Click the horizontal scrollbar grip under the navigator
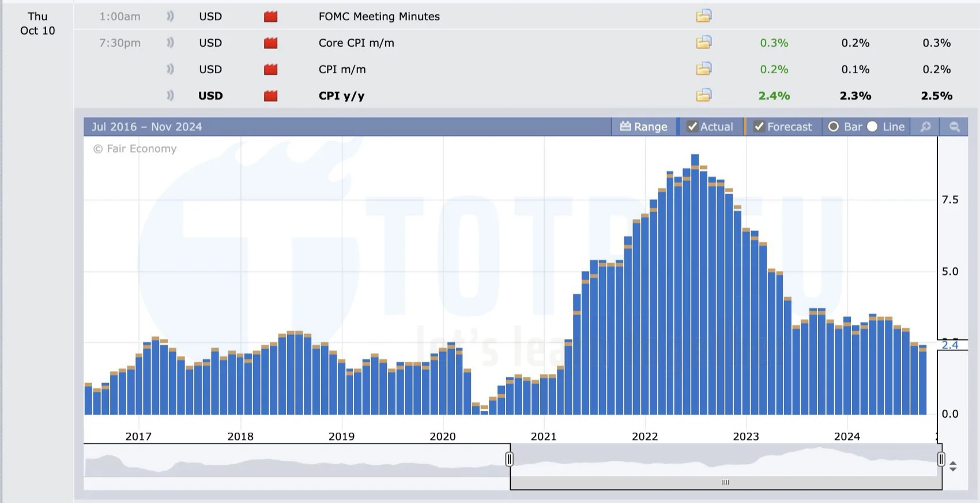The image size is (980, 503). (725, 482)
